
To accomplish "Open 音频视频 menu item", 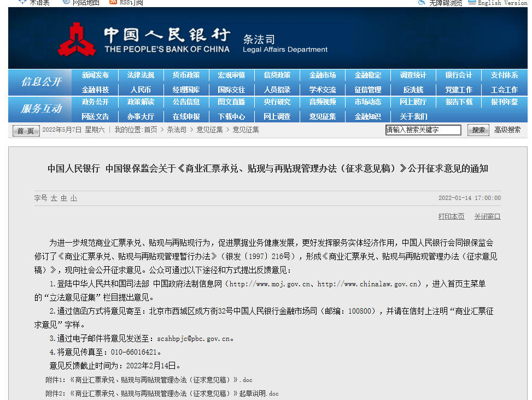I will 323,102.
